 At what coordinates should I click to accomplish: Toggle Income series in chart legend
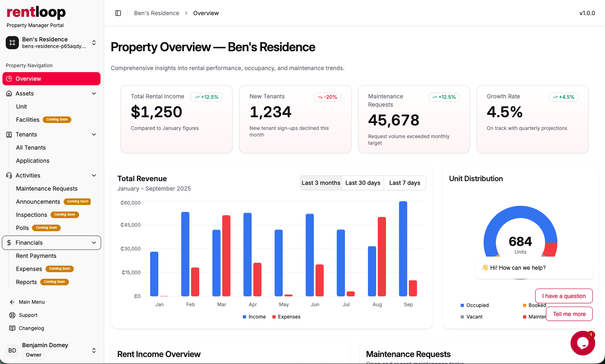point(254,317)
